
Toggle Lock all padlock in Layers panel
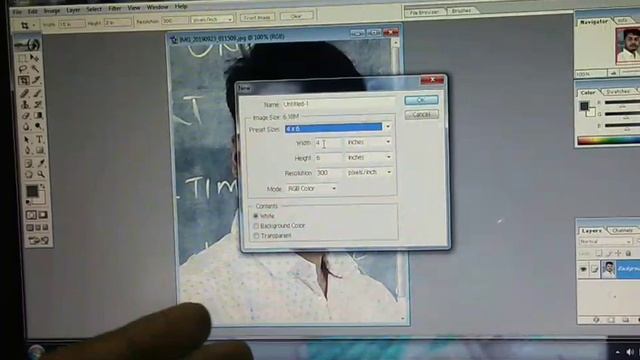point(629,253)
